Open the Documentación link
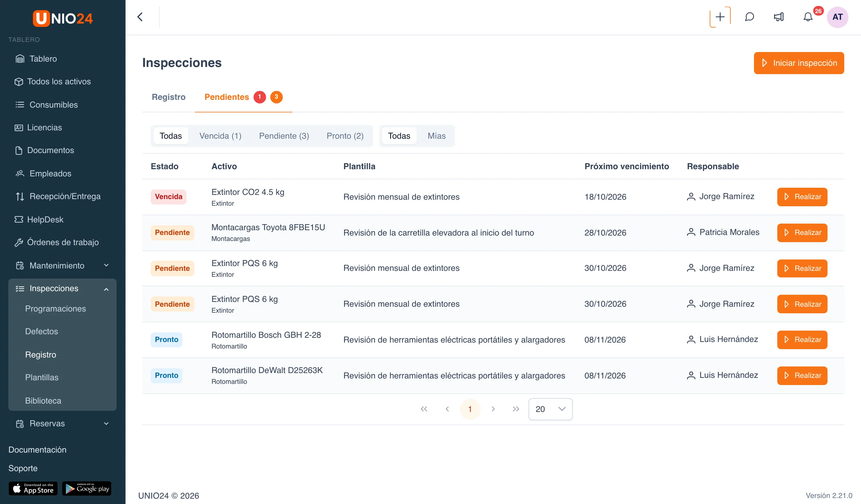The height and width of the screenshot is (504, 861). [x=37, y=450]
